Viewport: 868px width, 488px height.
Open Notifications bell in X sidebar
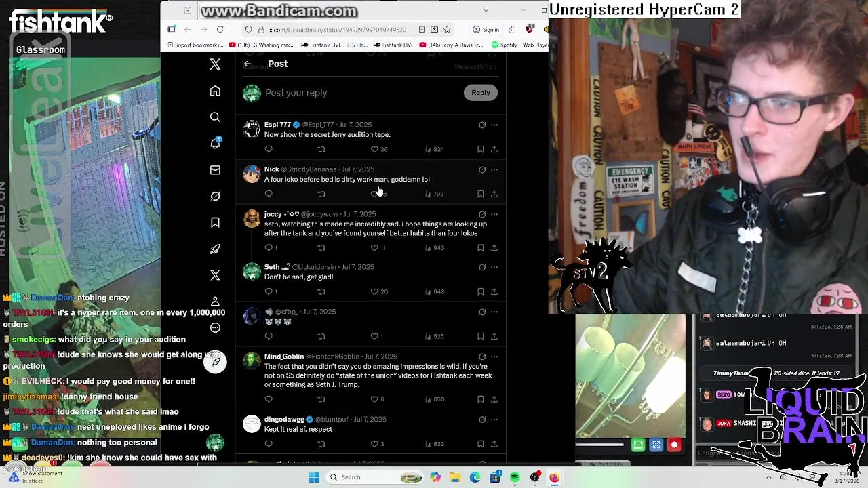(x=215, y=143)
